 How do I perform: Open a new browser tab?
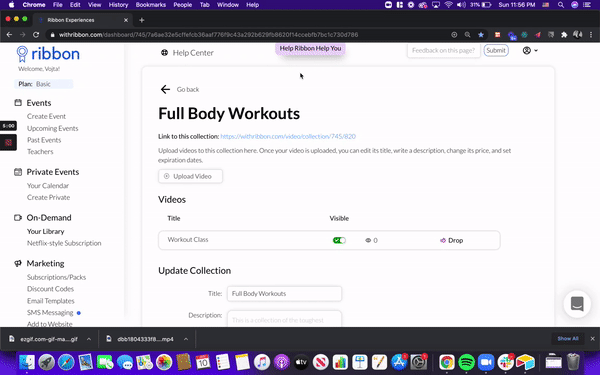click(x=142, y=20)
